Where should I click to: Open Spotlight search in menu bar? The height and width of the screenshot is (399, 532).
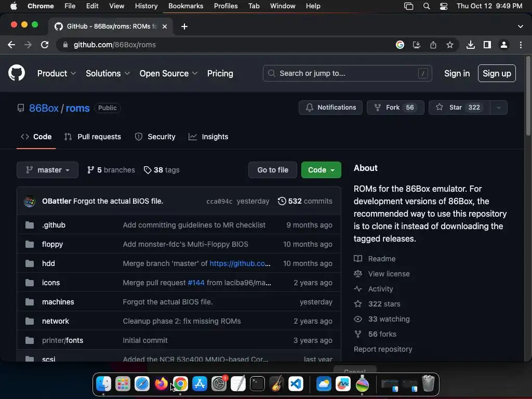click(x=427, y=6)
